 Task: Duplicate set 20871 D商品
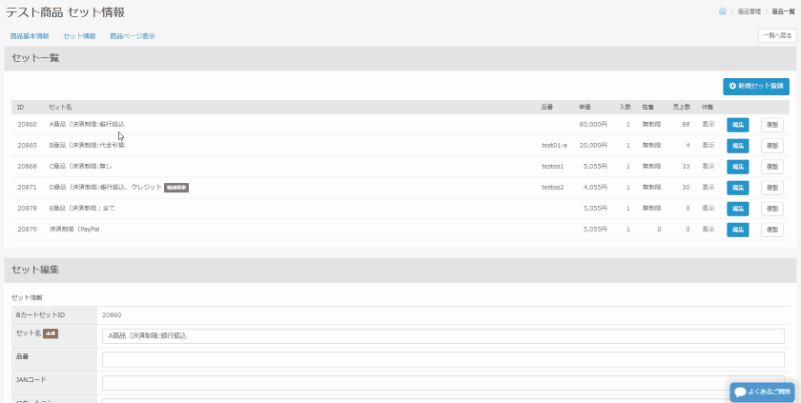[x=772, y=187]
